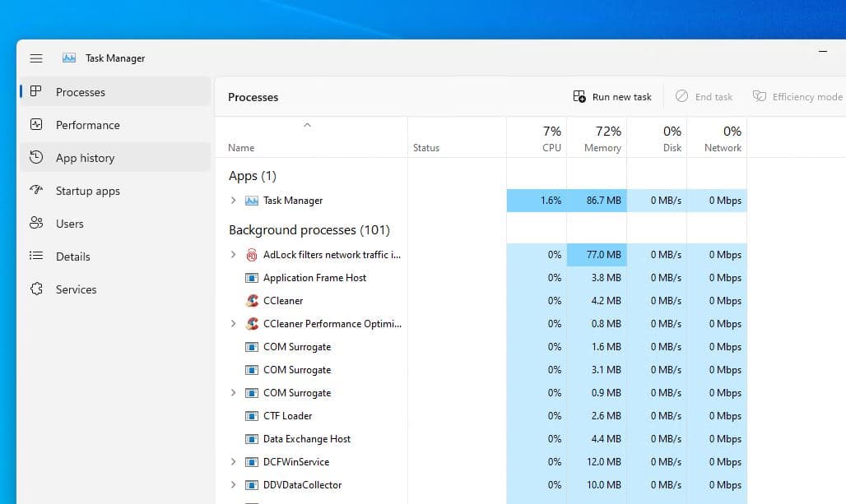Select the Background processes (101) heading
Image resolution: width=846 pixels, height=504 pixels.
click(x=309, y=230)
